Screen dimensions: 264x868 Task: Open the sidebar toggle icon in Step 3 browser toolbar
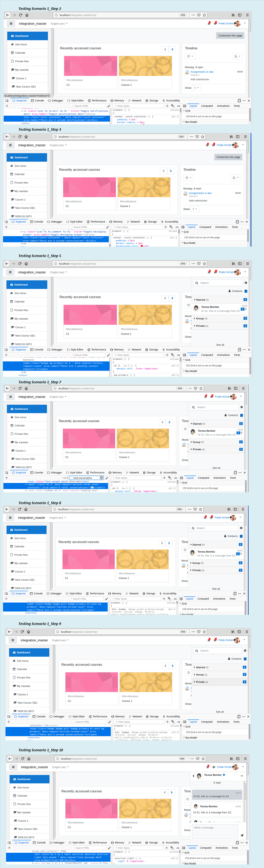[238, 136]
